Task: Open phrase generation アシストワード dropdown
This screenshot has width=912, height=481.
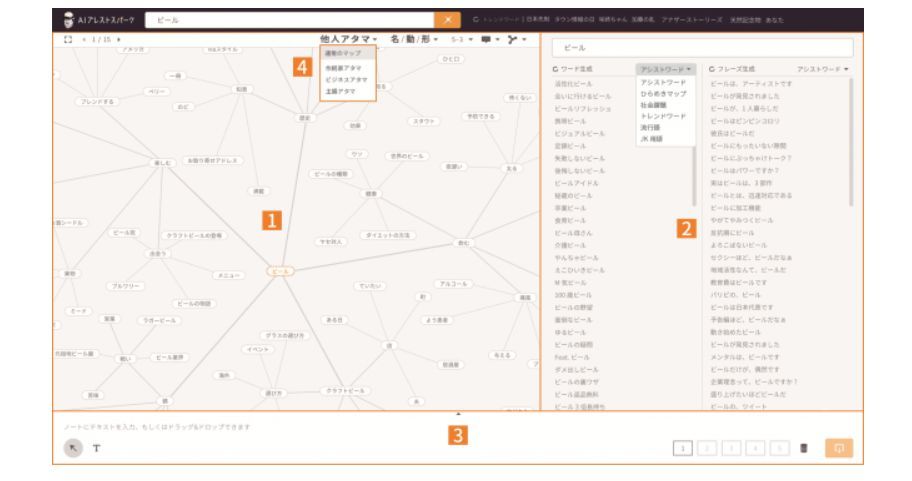Action: click(x=822, y=69)
